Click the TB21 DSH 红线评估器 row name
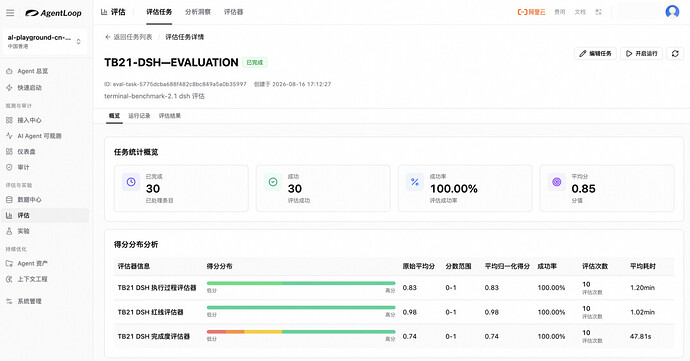690x361 pixels. (x=150, y=312)
